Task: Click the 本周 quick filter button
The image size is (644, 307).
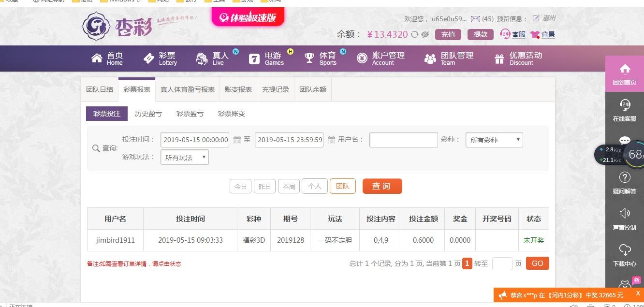Action: point(289,186)
